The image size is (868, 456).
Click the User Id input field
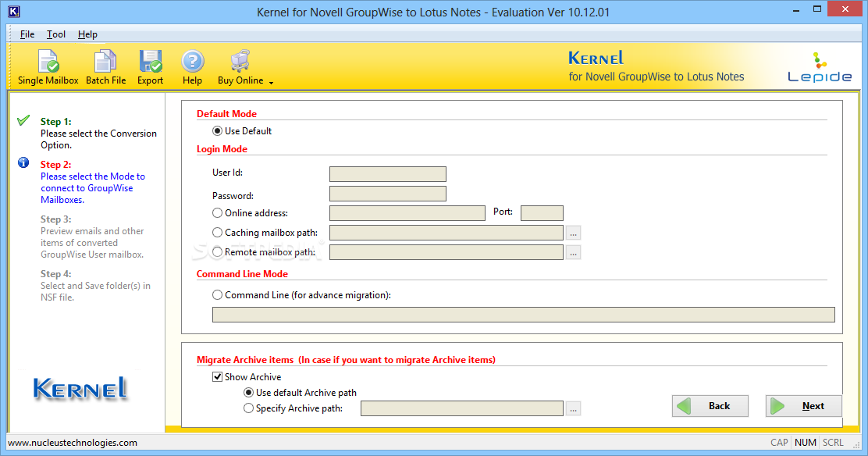pos(387,174)
